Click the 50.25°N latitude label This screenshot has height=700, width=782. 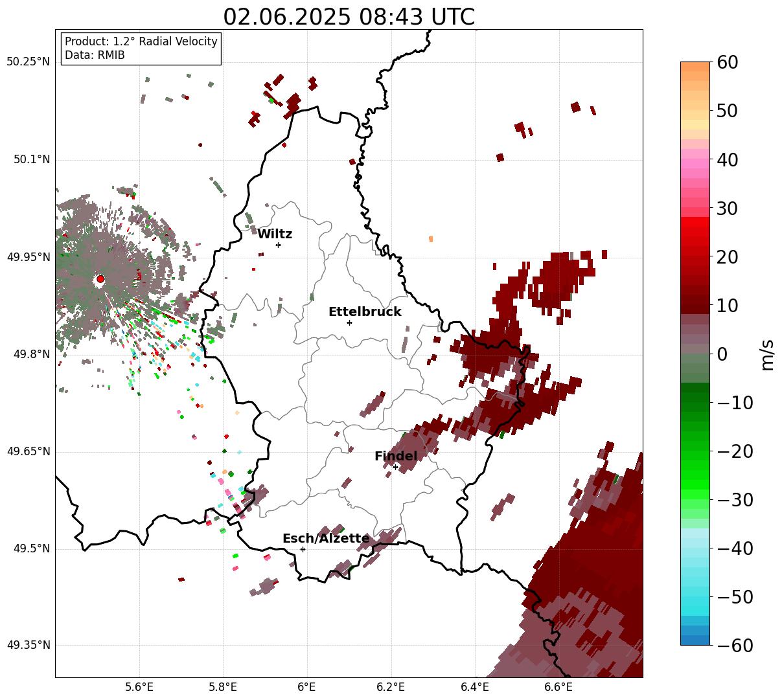tap(29, 62)
